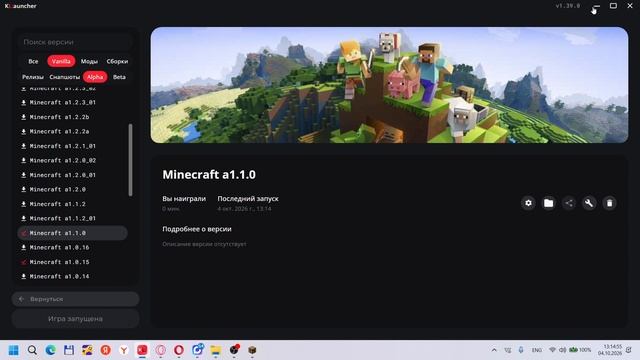Click download icon beside Minecraft a1.0.16
The image size is (640, 360).
pos(24,247)
